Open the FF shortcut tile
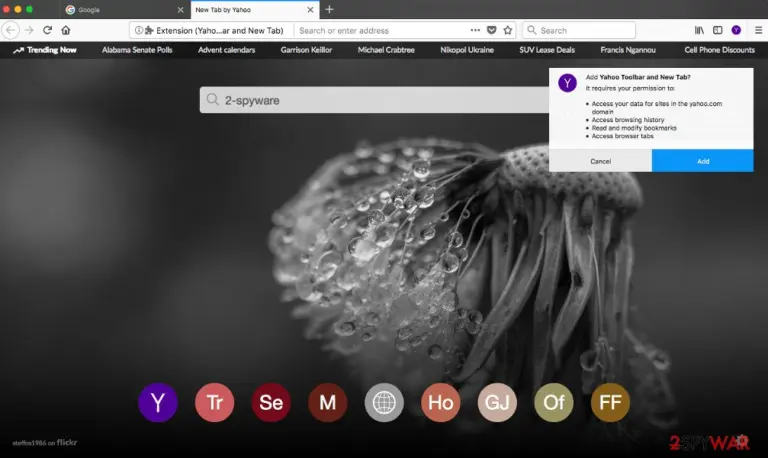This screenshot has width=768, height=458. (x=610, y=403)
